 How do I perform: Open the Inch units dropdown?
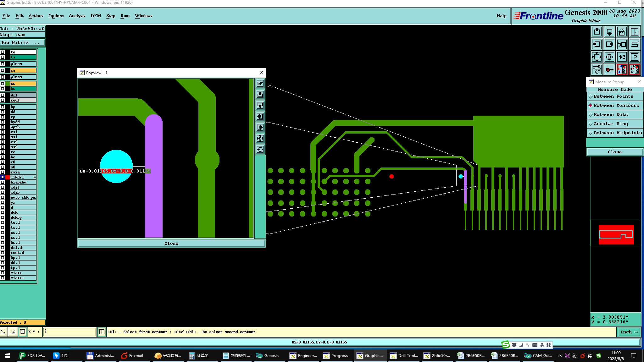[x=629, y=332]
